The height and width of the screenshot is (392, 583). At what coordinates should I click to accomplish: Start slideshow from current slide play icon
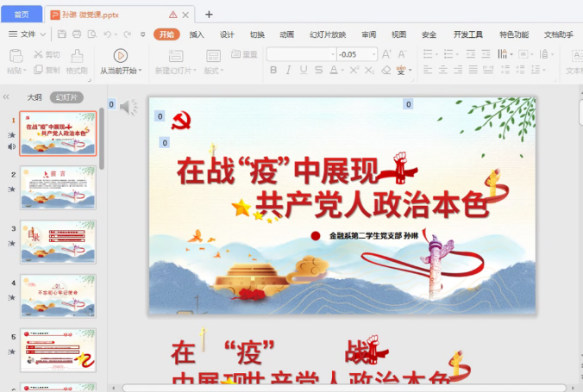pyautogui.click(x=121, y=55)
